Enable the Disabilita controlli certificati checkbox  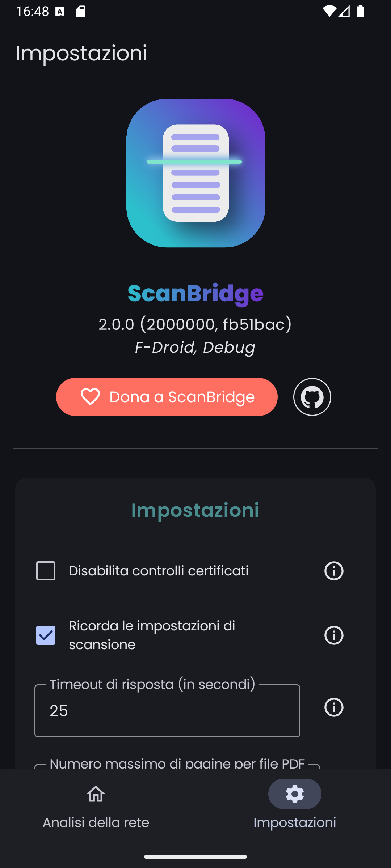coord(46,571)
